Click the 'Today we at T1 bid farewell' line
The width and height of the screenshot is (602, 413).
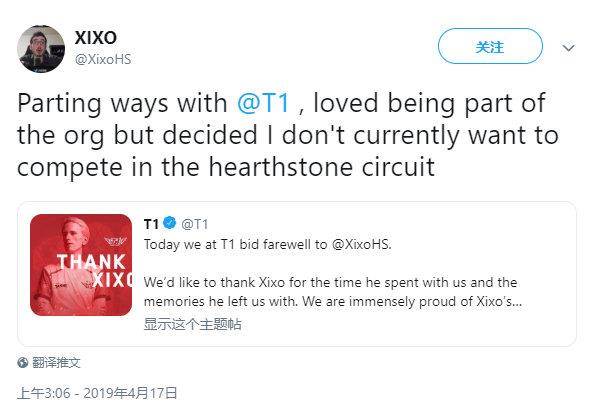[x=230, y=244]
